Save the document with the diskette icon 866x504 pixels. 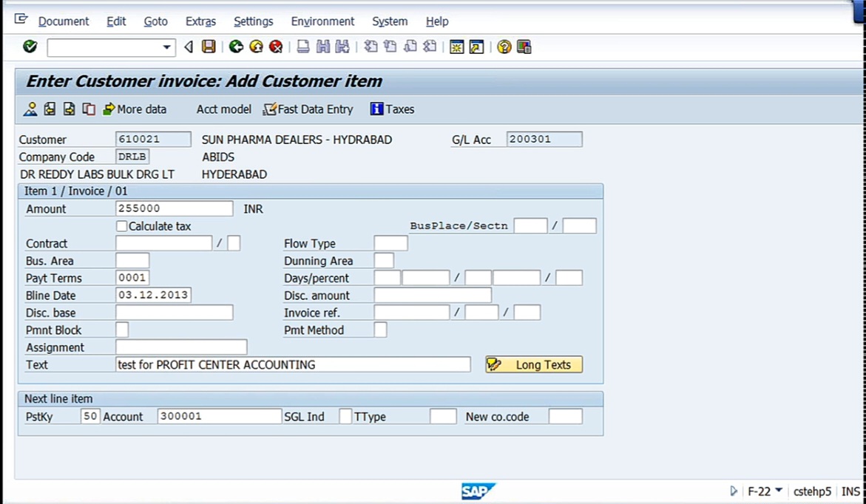[x=209, y=47]
